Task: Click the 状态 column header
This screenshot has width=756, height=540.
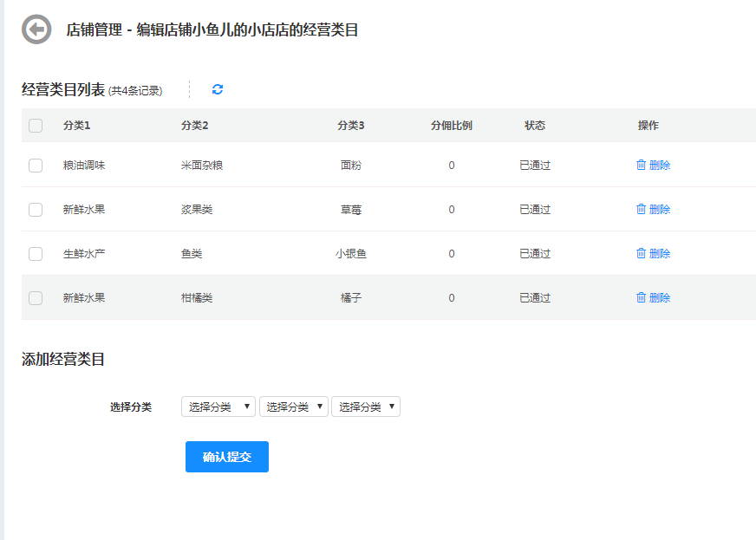Action: click(x=535, y=126)
